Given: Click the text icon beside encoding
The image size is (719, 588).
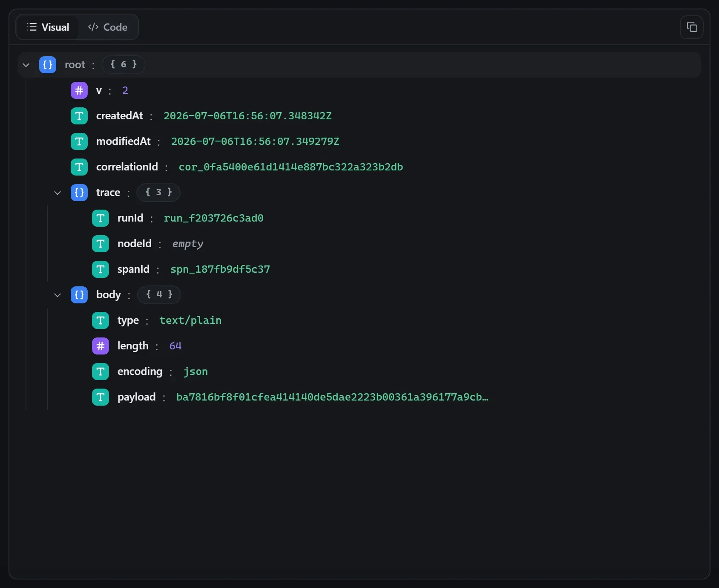Looking at the screenshot, I should pyautogui.click(x=101, y=372).
